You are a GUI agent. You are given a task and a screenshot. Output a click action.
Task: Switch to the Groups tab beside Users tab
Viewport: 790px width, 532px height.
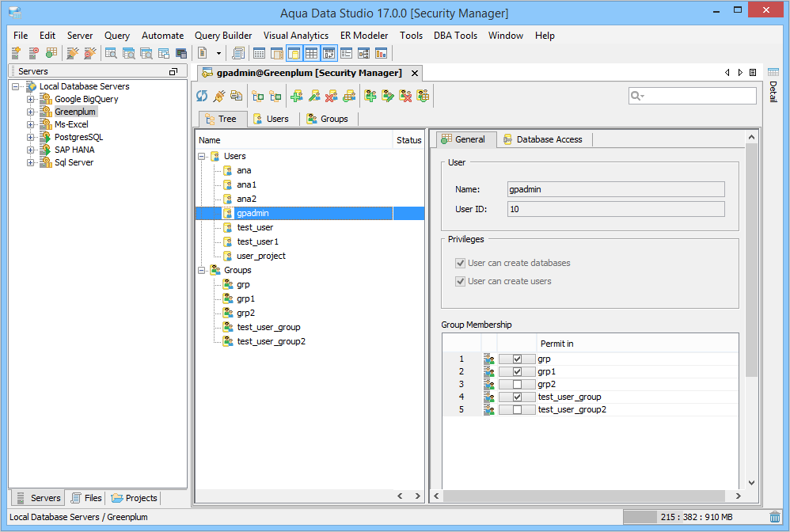click(x=328, y=119)
